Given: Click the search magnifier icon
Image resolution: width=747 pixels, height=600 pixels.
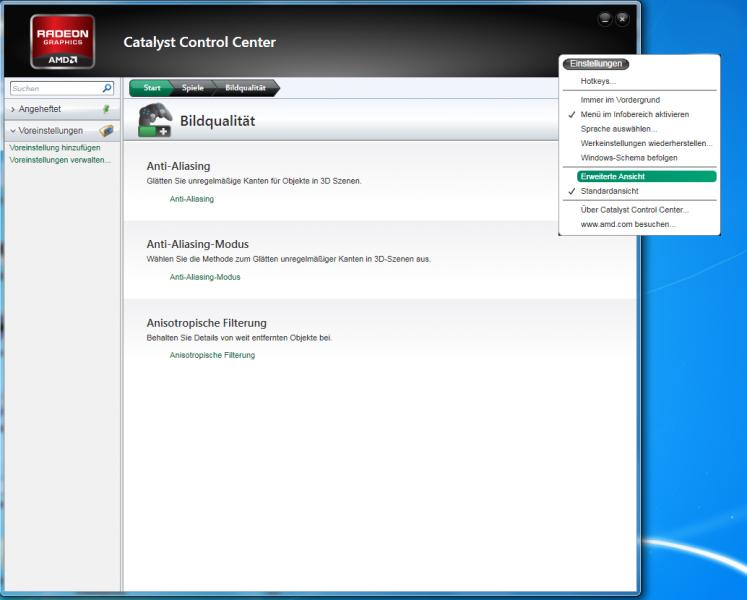Looking at the screenshot, I should point(108,88).
